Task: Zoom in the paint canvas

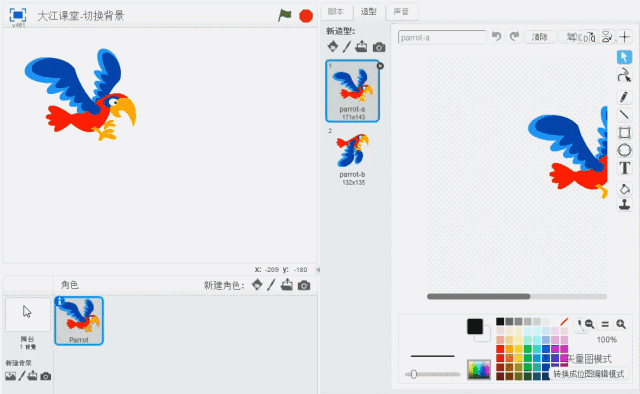Action: click(x=621, y=324)
